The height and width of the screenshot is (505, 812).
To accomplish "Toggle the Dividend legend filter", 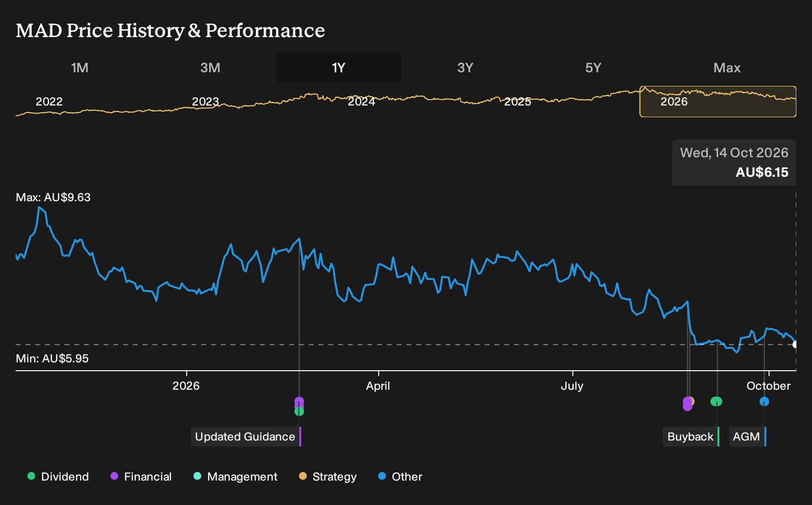I will (x=58, y=477).
